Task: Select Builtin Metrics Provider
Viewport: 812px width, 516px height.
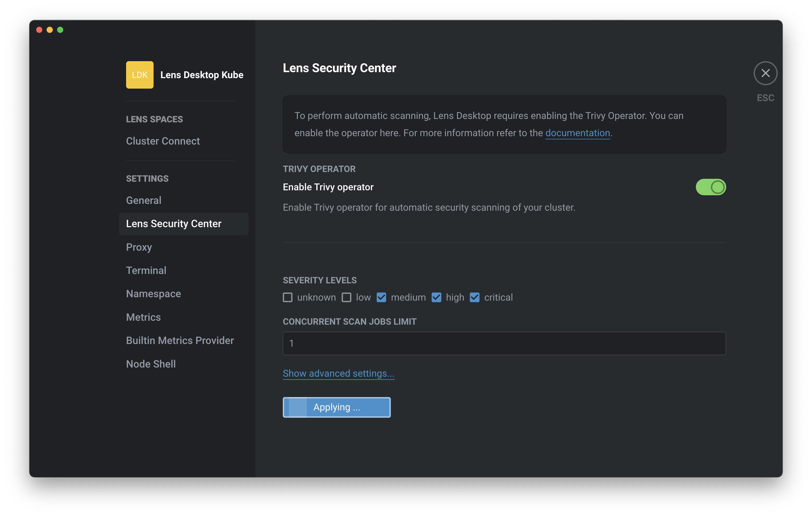Action: coord(180,340)
